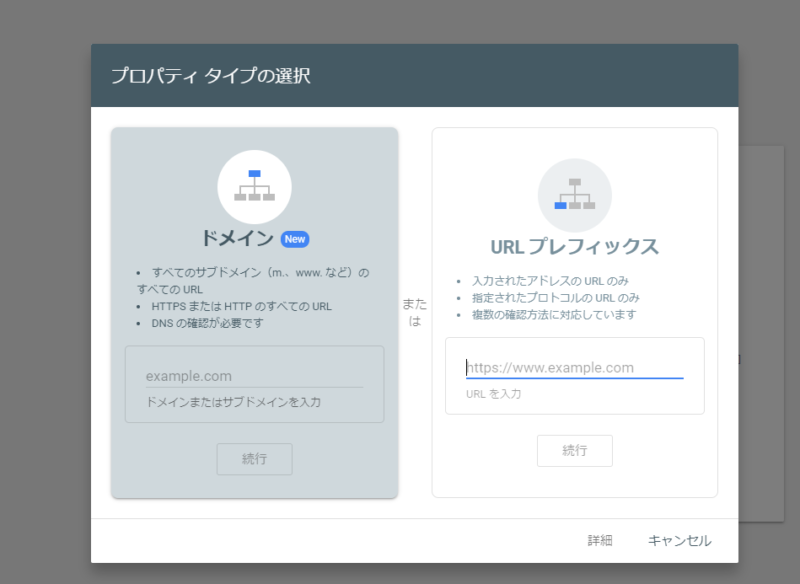Click the dialog title 'プロパティ タイプの選択'
This screenshot has height=584, width=800.
click(211, 75)
